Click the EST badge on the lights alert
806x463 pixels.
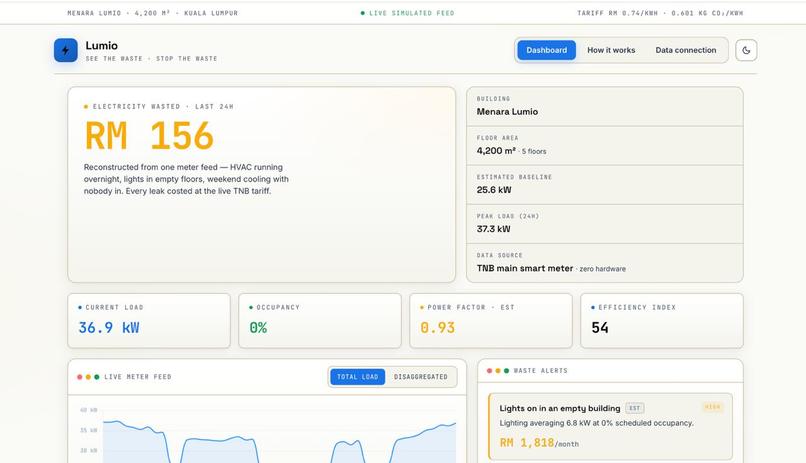[x=635, y=408]
